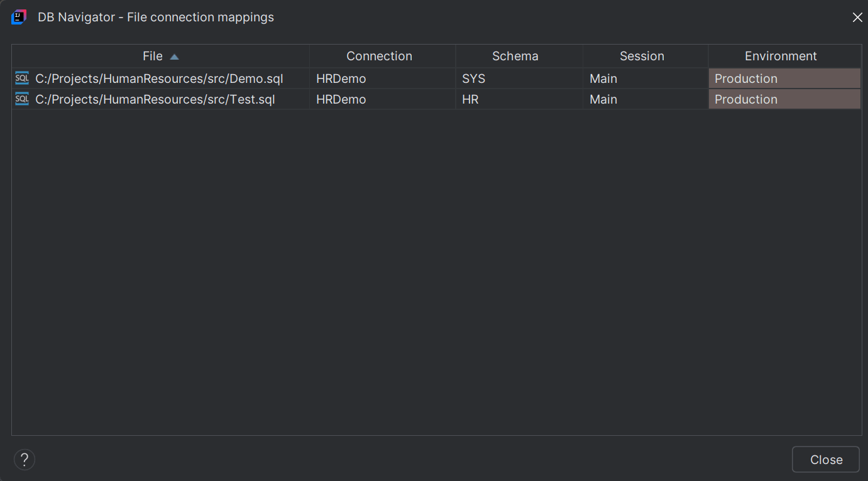This screenshot has height=481, width=868.
Task: Click the Production environment for Test.sql
Action: coord(746,99)
